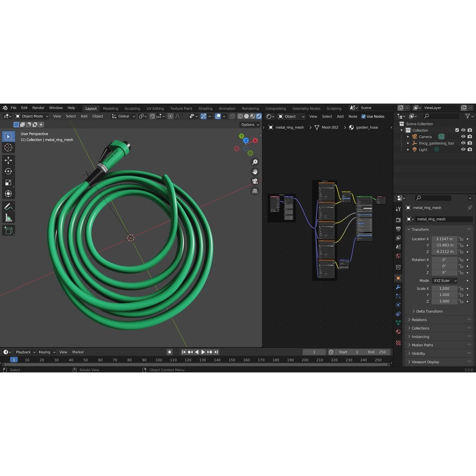Click the Location X value field
Viewport: 476px width, 476px height.
[x=444, y=239]
